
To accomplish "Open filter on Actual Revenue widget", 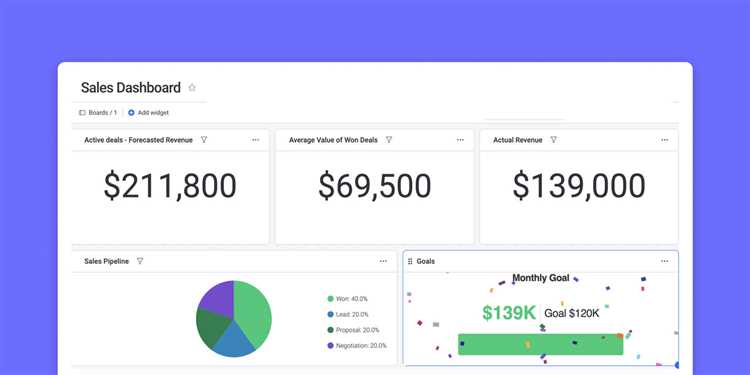I will pos(553,140).
